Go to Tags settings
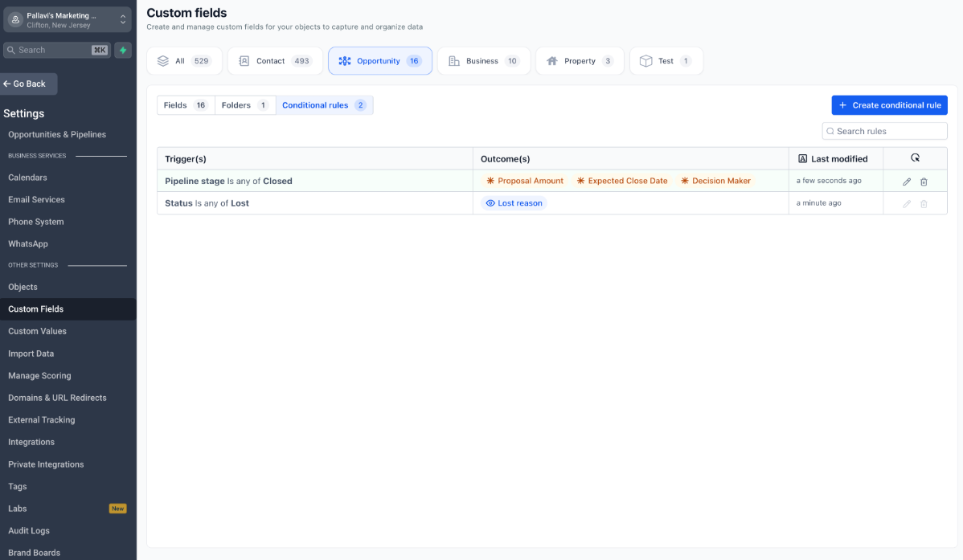This screenshot has height=560, width=963. click(x=17, y=486)
